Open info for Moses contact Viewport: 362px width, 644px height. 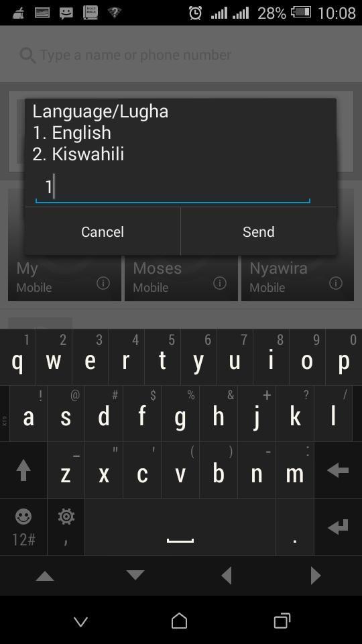tap(220, 283)
